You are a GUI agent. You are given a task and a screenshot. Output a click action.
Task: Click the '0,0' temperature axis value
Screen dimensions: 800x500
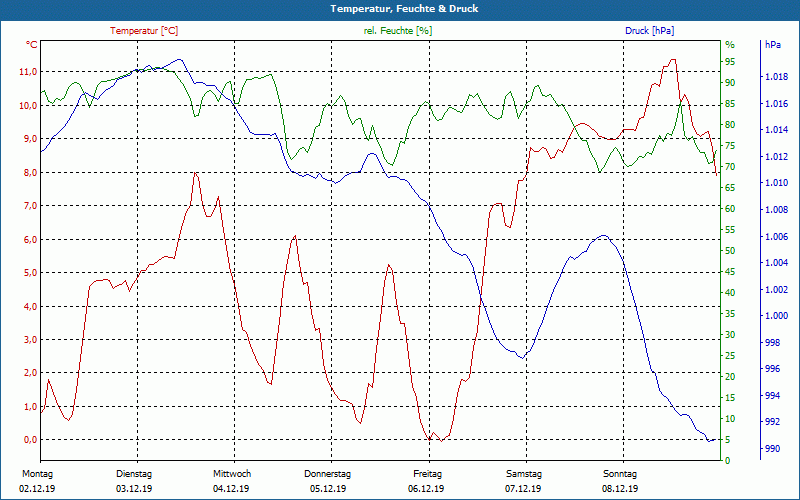(x=30, y=440)
